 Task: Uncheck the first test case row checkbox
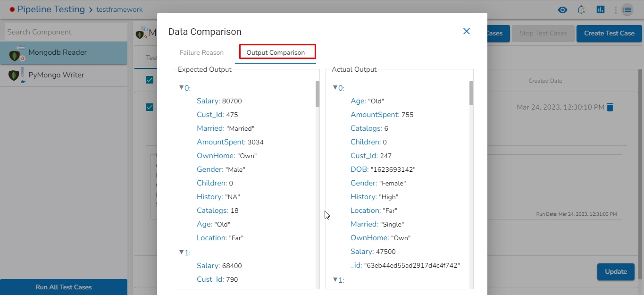(x=150, y=107)
